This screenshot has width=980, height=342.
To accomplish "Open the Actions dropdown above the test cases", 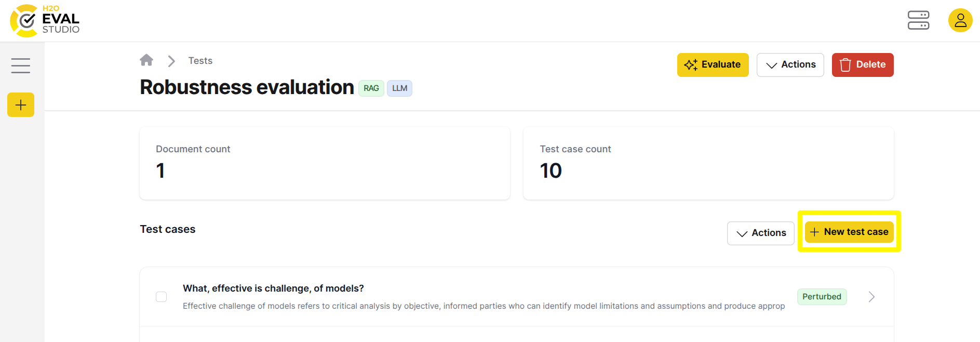I will (760, 233).
